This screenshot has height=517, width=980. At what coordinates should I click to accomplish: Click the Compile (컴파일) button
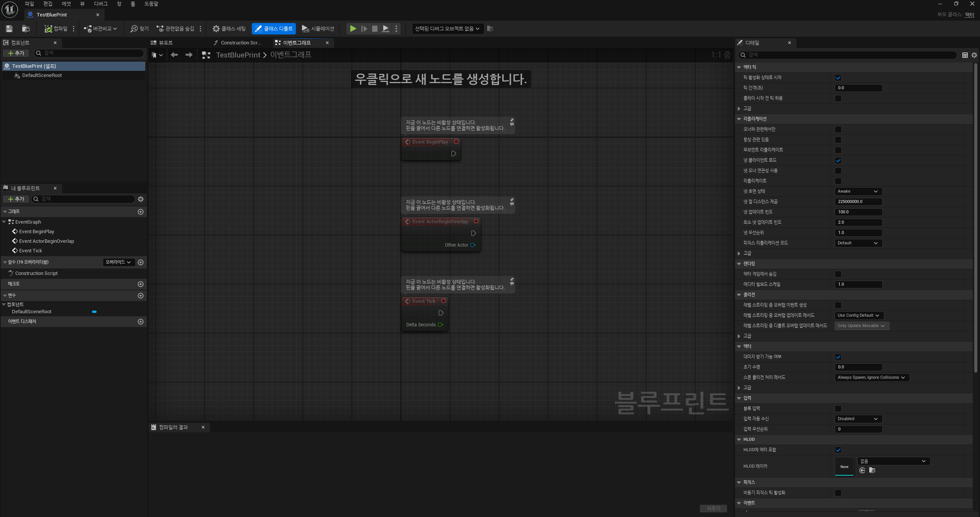56,29
